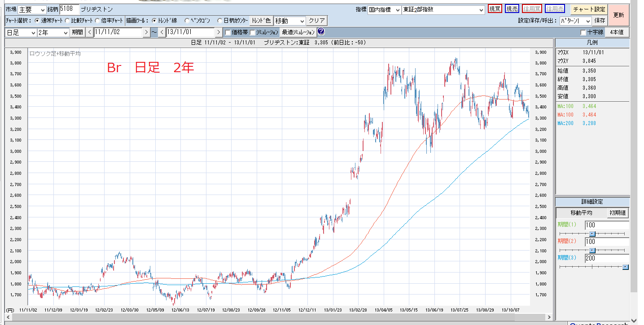Click the 信用買 margin buy button
The image size is (644, 325).
point(532,9)
